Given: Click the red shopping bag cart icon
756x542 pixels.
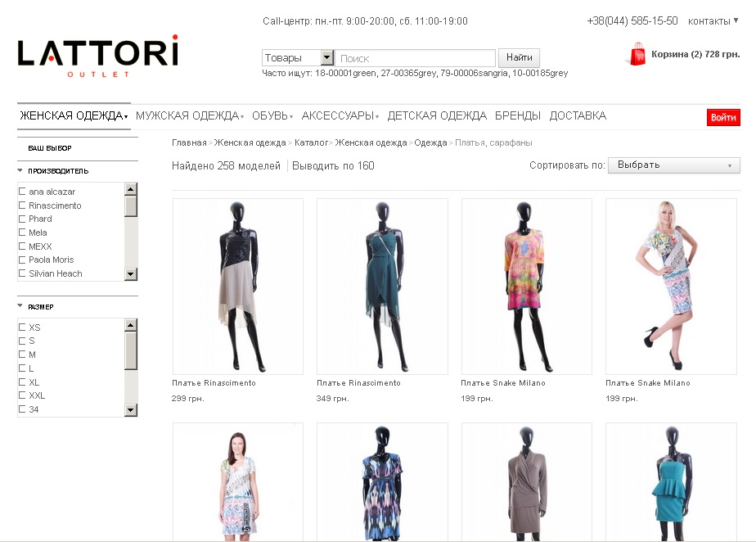Looking at the screenshot, I should [636, 54].
